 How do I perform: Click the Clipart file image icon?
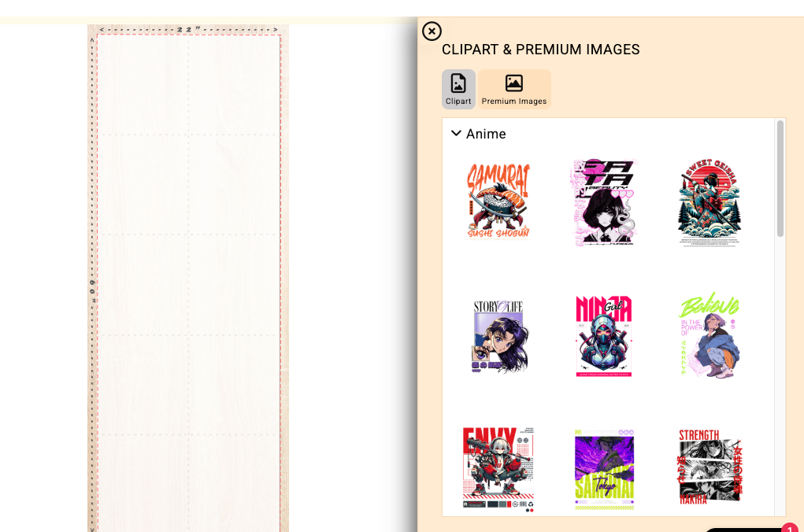pos(458,83)
